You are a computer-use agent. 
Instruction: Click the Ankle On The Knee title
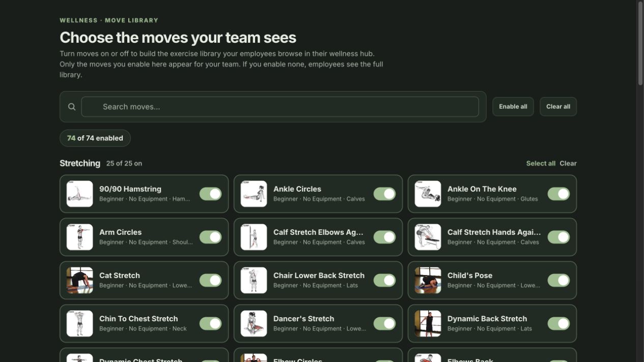pyautogui.click(x=482, y=189)
